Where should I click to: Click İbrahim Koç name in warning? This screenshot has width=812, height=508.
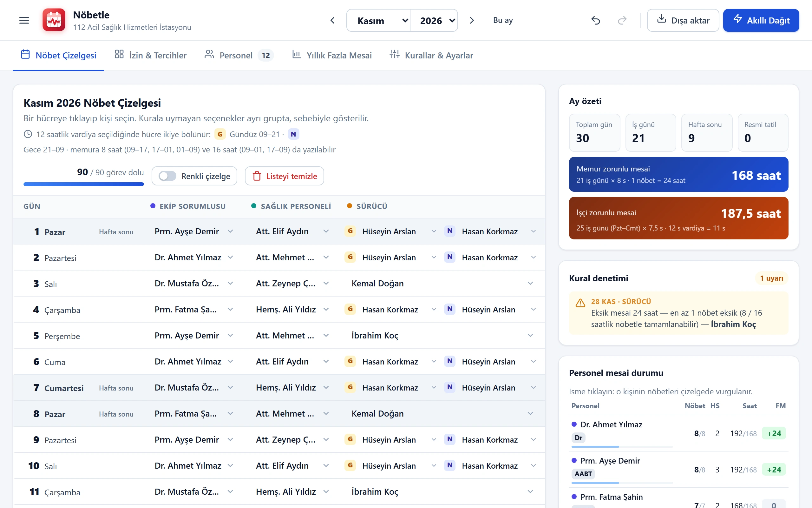(733, 324)
